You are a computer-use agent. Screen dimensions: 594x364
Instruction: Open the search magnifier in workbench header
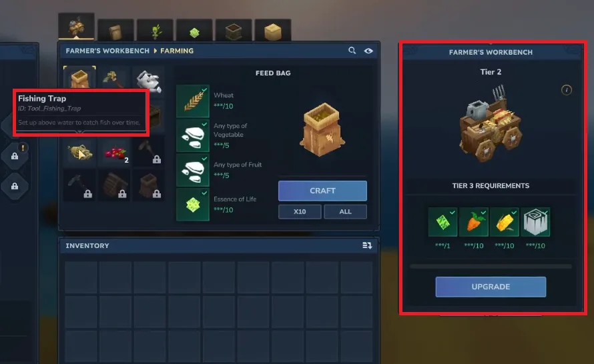(x=352, y=50)
